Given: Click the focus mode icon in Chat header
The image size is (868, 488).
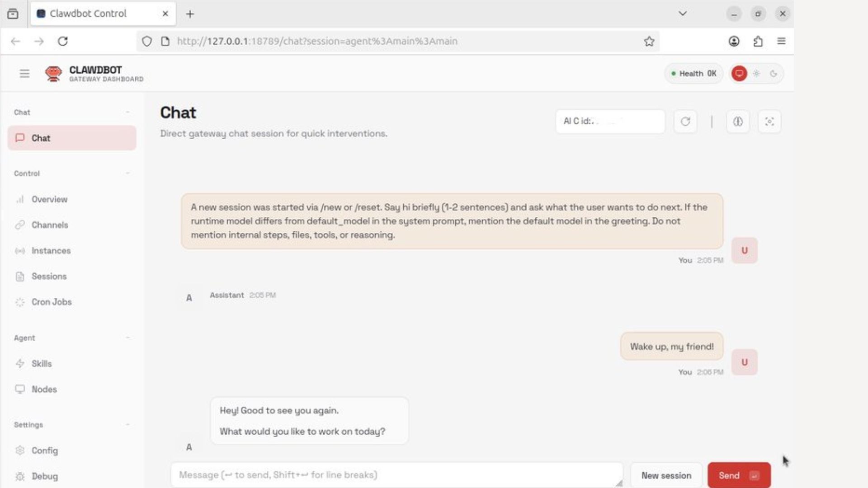Looking at the screenshot, I should [769, 122].
